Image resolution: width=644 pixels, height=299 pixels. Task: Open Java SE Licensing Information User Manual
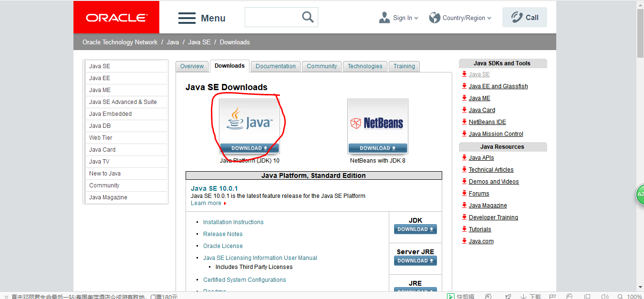pyautogui.click(x=260, y=258)
